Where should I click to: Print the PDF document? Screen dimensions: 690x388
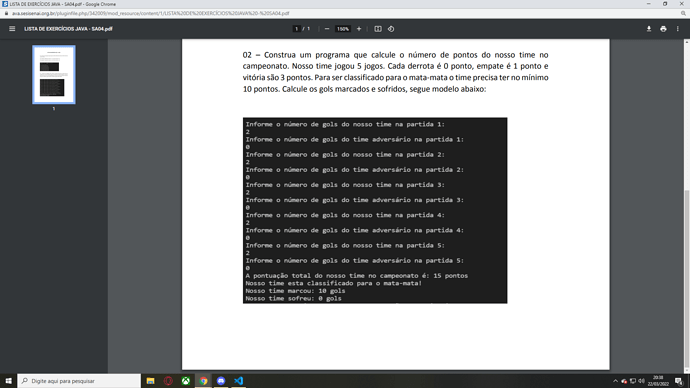(663, 29)
